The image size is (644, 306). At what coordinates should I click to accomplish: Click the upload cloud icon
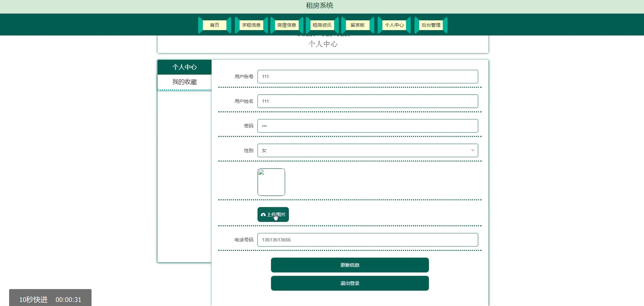coord(263,215)
